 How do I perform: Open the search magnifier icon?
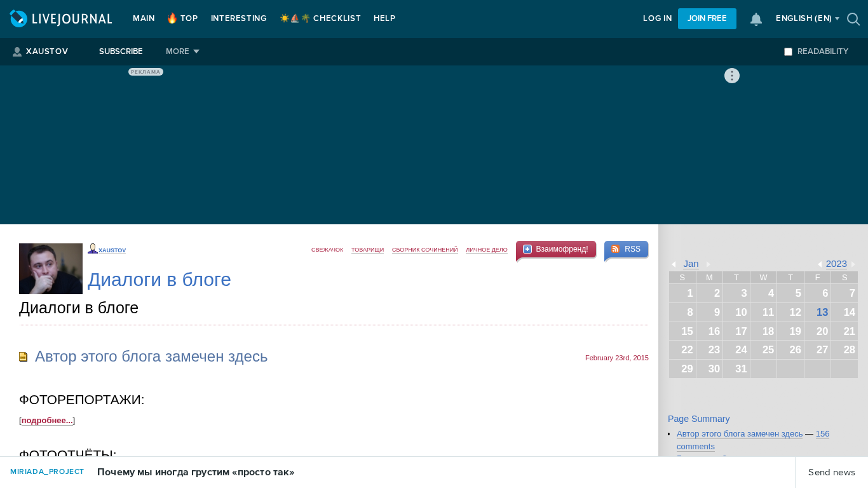(x=853, y=19)
